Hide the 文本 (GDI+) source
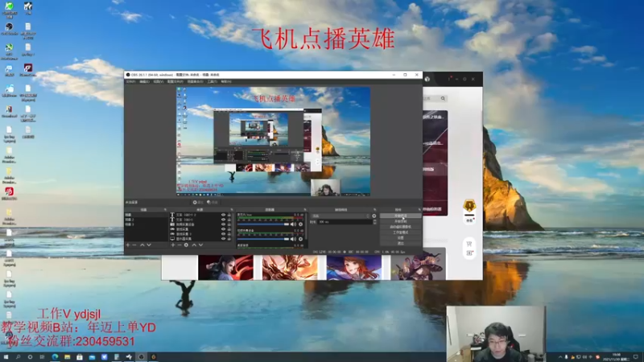Screen dimensions: 644x362 224,220
